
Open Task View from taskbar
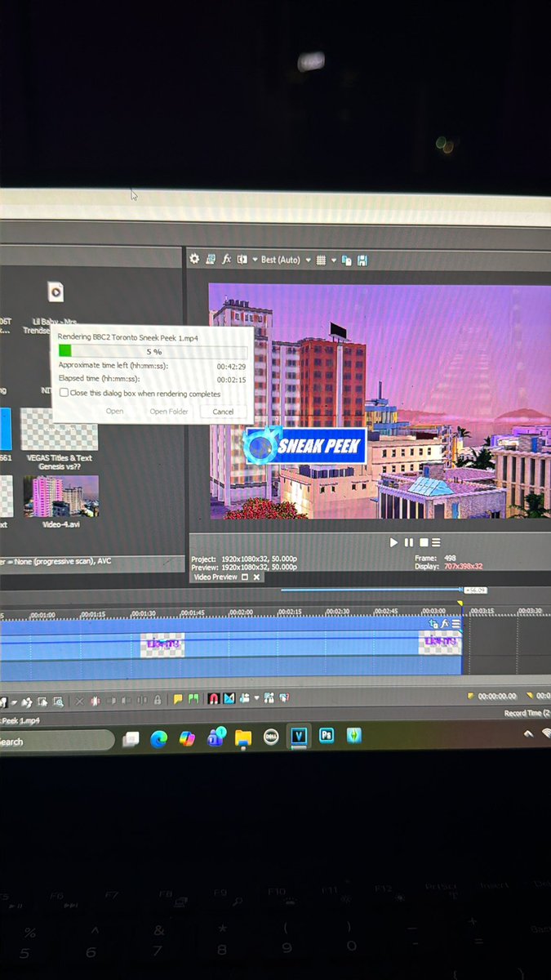coord(131,739)
